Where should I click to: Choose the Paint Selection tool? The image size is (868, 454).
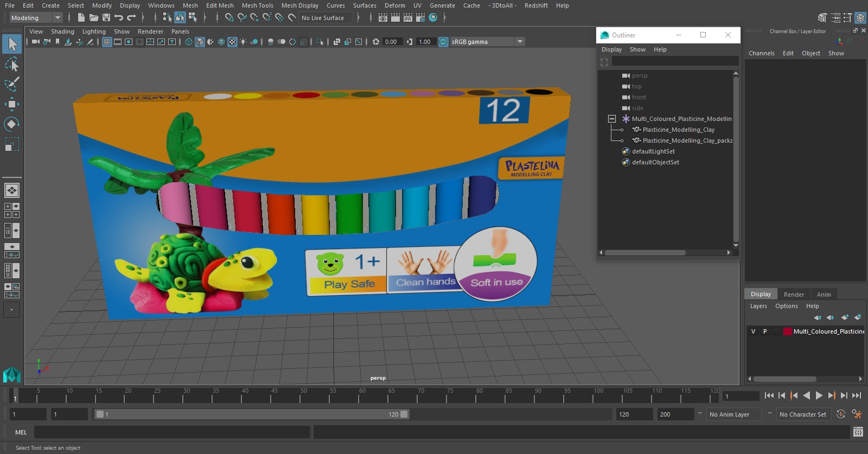point(12,84)
